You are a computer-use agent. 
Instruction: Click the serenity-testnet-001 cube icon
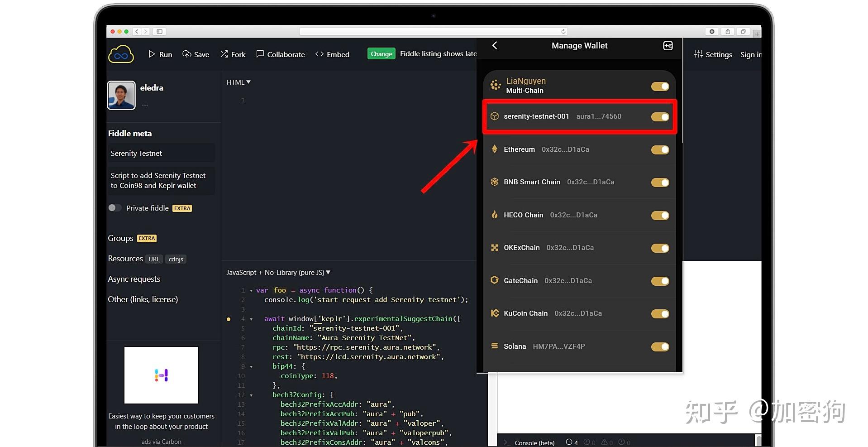(x=495, y=116)
